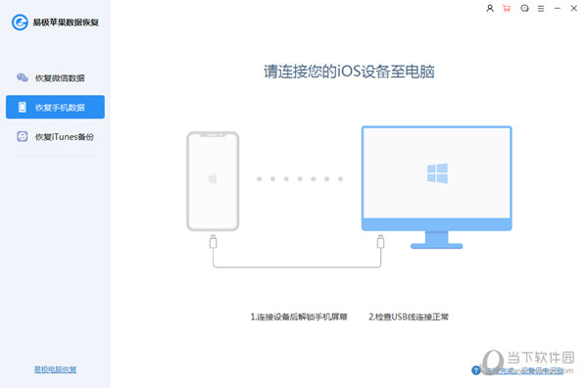Select 恢复手机数据 in sidebar
The image size is (588, 388).
pos(55,107)
